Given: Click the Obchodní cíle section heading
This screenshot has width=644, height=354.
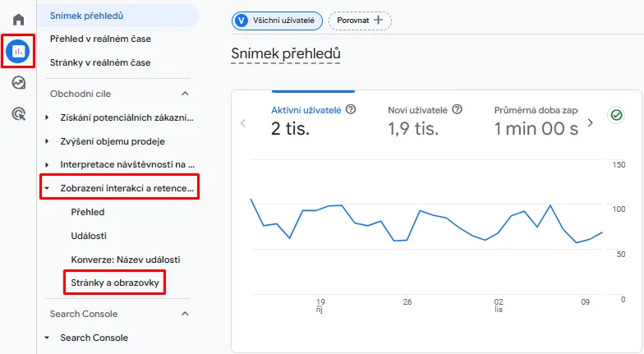Looking at the screenshot, I should (80, 94).
